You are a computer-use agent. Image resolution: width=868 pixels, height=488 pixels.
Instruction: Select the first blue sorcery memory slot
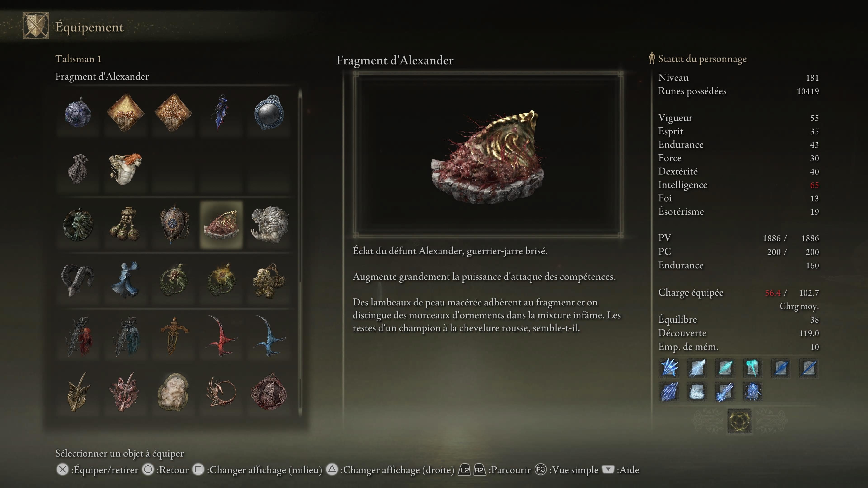click(669, 367)
